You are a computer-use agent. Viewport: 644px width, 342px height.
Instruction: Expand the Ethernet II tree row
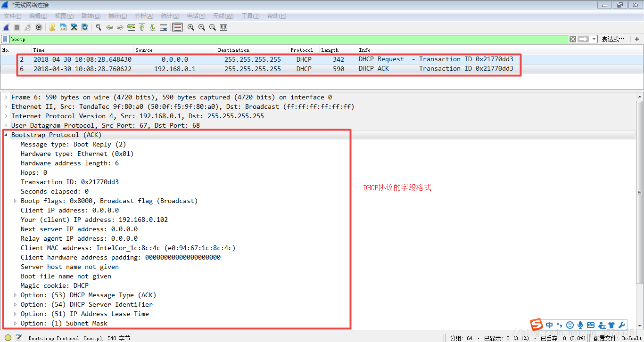tap(6, 106)
